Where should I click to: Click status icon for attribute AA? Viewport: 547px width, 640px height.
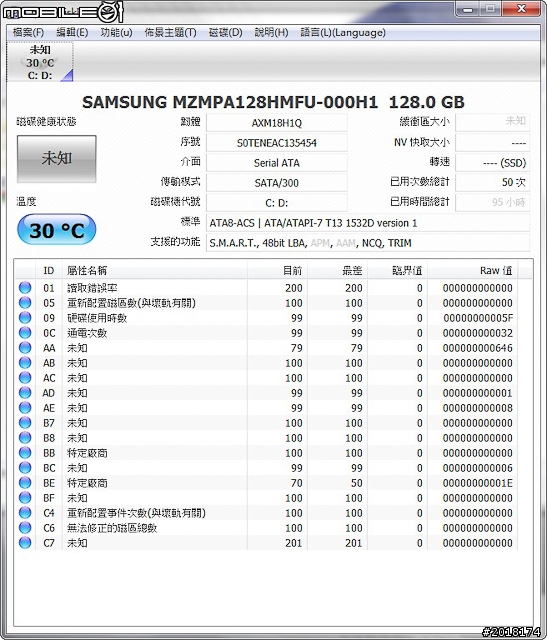point(25,348)
